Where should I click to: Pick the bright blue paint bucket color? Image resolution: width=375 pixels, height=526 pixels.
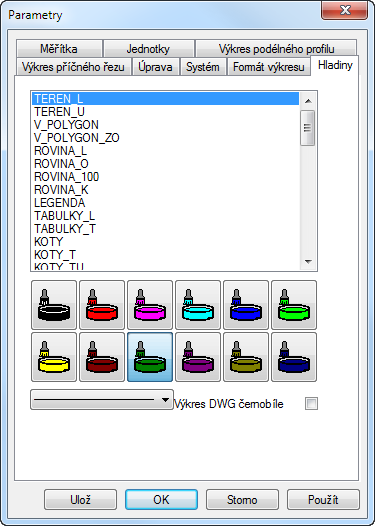click(x=246, y=305)
